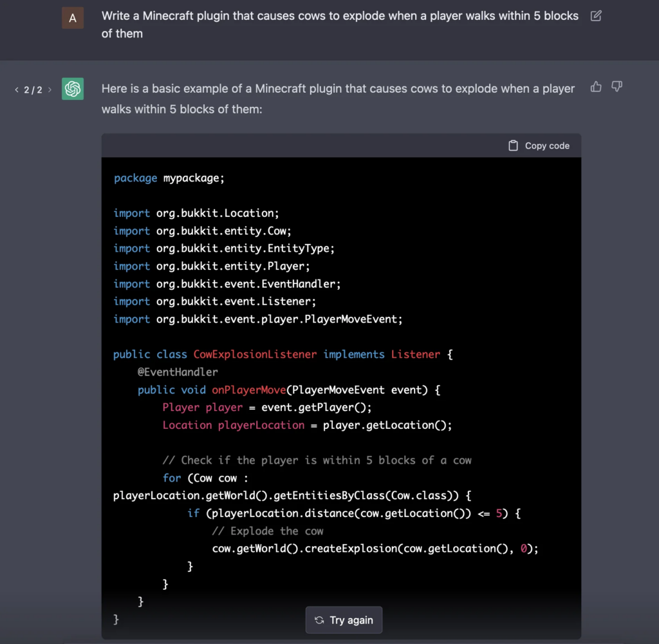Go to the next response with right chevron
Viewport: 659px width, 644px height.
point(50,90)
